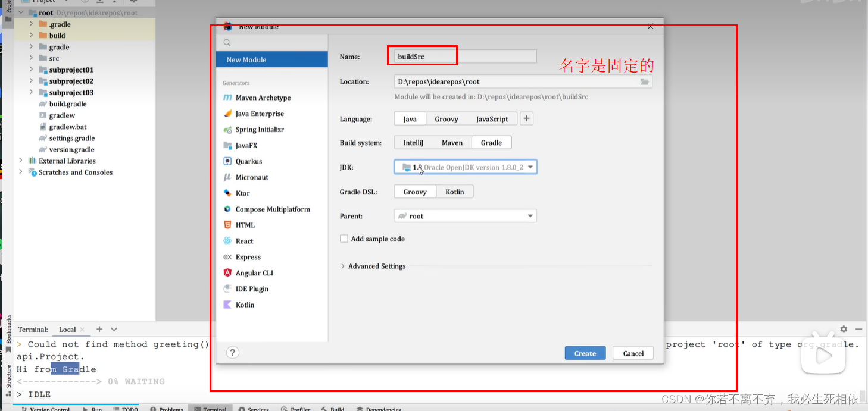Open terminal settings gear icon
Image resolution: width=868 pixels, height=411 pixels.
[x=844, y=329]
